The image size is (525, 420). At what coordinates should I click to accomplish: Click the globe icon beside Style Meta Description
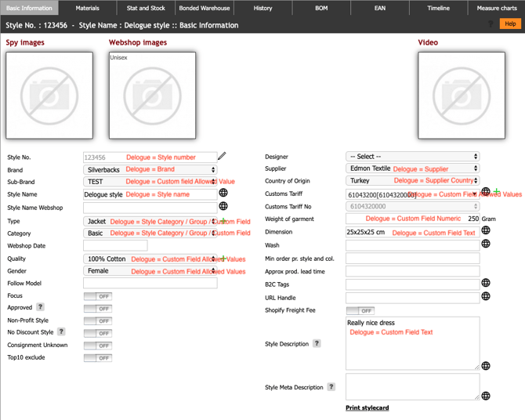[486, 396]
